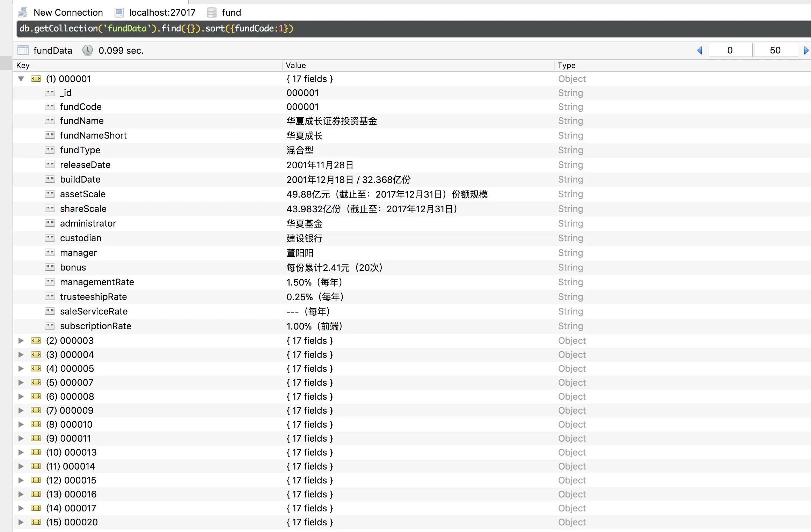811x532 pixels.
Task: Click the fundType value 混合型
Action: tap(300, 150)
